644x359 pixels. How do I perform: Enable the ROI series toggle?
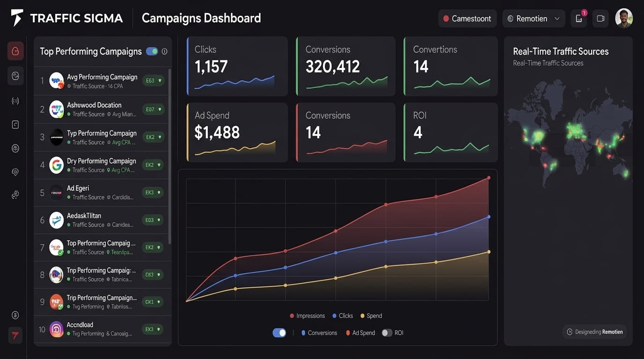coord(387,333)
